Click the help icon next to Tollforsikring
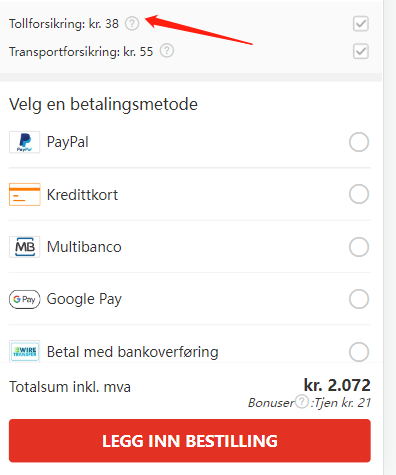The height and width of the screenshot is (475, 396). [132, 24]
